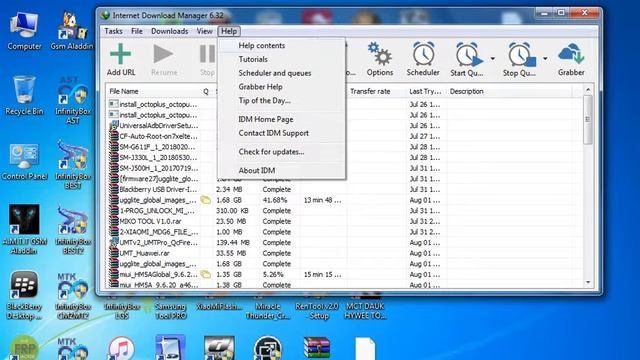
Task: Select UMT_Huawei.rar download row
Action: click(x=345, y=253)
